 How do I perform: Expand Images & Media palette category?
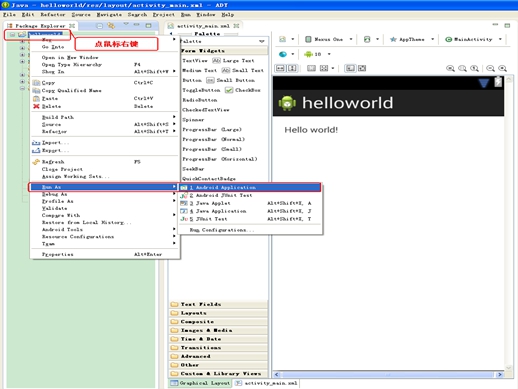[x=219, y=330]
